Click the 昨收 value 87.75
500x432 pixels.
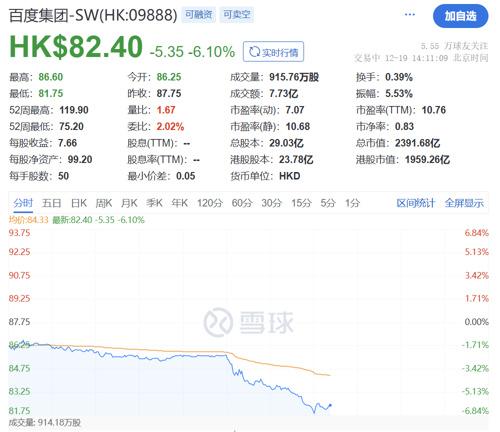169,93
